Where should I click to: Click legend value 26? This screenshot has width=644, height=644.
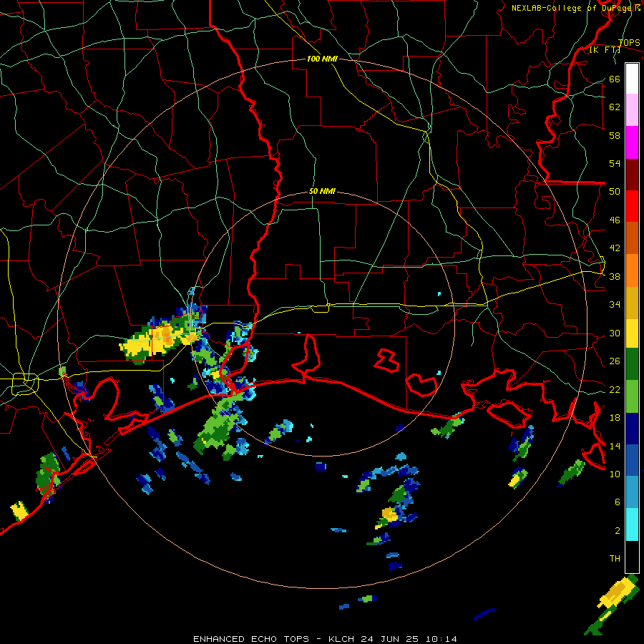click(x=615, y=361)
